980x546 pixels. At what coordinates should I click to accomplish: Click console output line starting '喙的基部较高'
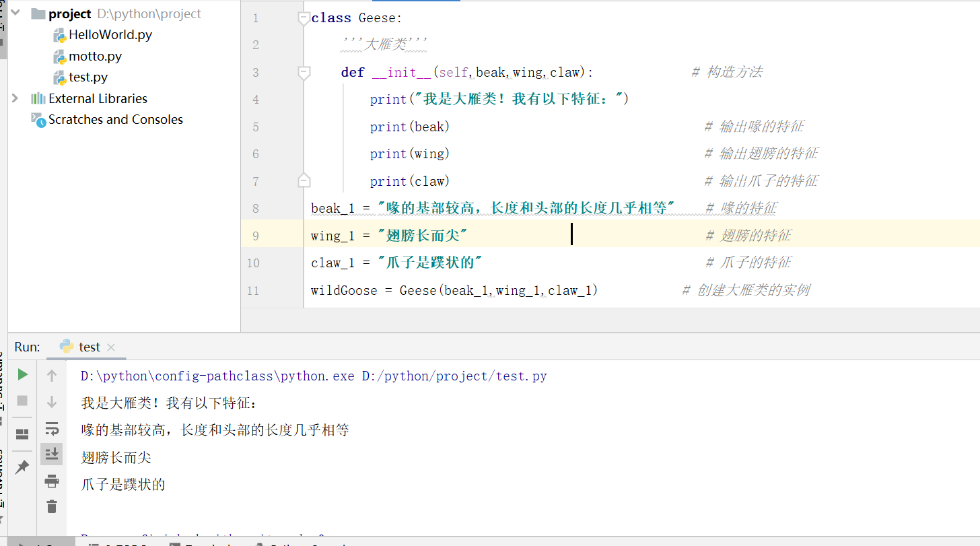(215, 430)
